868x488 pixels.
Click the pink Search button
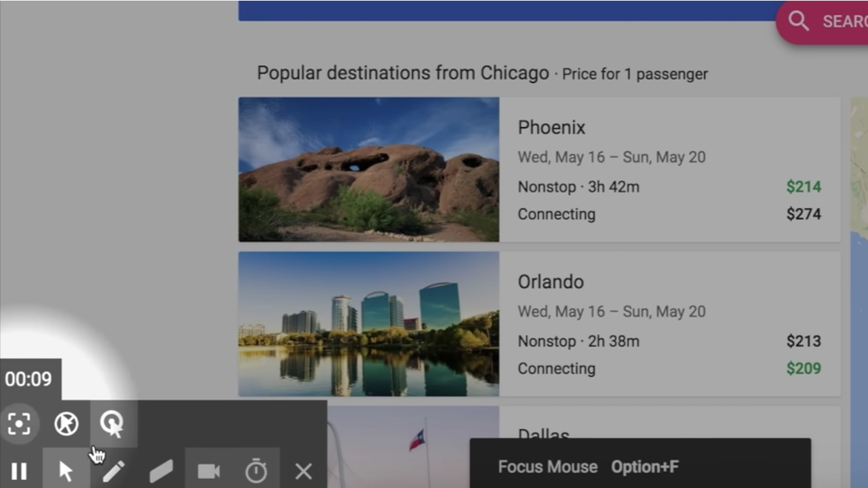pyautogui.click(x=823, y=22)
